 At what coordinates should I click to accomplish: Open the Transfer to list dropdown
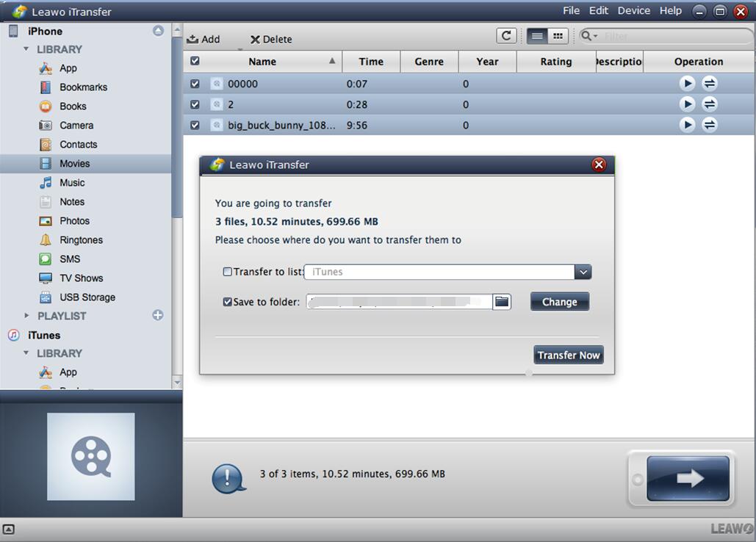[583, 272]
